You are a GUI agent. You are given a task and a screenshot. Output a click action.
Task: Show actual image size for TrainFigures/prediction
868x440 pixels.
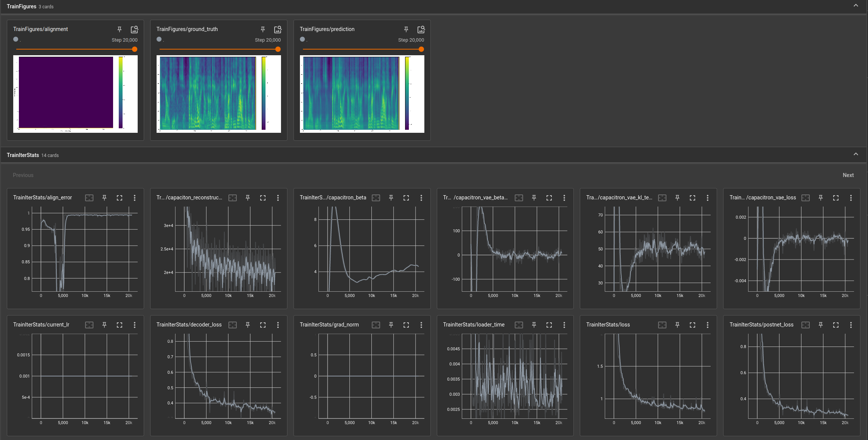pyautogui.click(x=421, y=29)
